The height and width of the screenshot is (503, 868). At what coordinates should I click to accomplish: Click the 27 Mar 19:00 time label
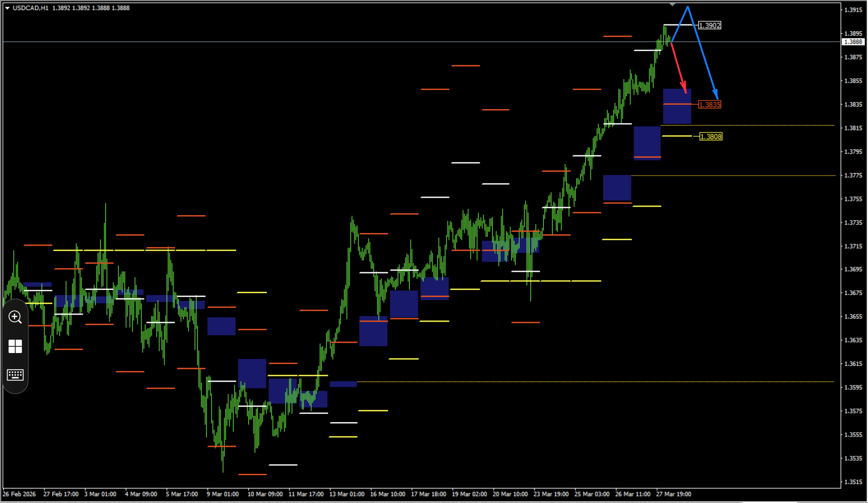(x=674, y=494)
